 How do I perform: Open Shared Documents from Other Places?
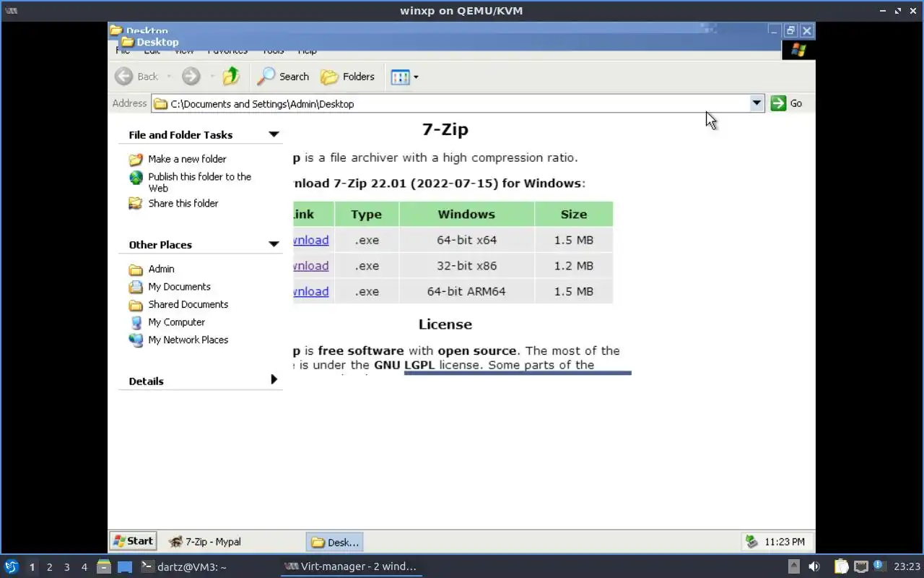point(188,304)
